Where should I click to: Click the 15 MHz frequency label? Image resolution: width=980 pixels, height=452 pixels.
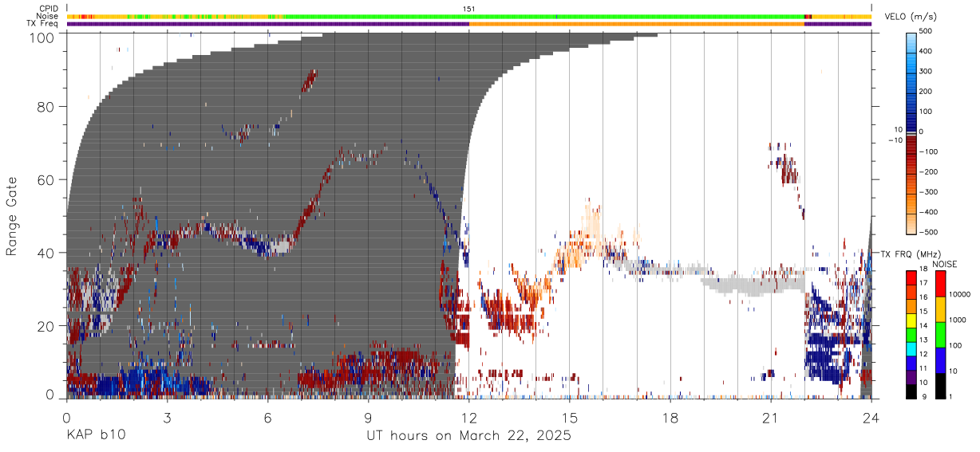(923, 312)
